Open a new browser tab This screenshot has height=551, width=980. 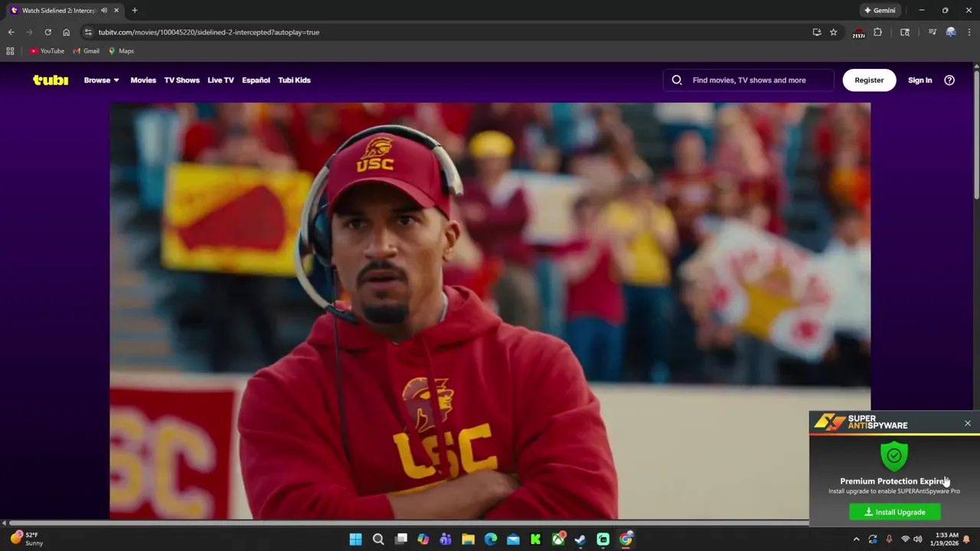click(135, 11)
